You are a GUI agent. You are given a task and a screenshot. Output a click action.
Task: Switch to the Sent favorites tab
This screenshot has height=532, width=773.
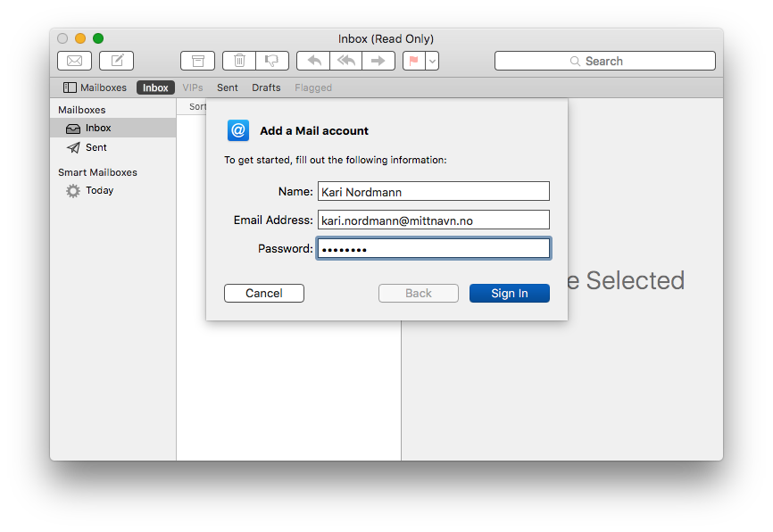(x=228, y=87)
